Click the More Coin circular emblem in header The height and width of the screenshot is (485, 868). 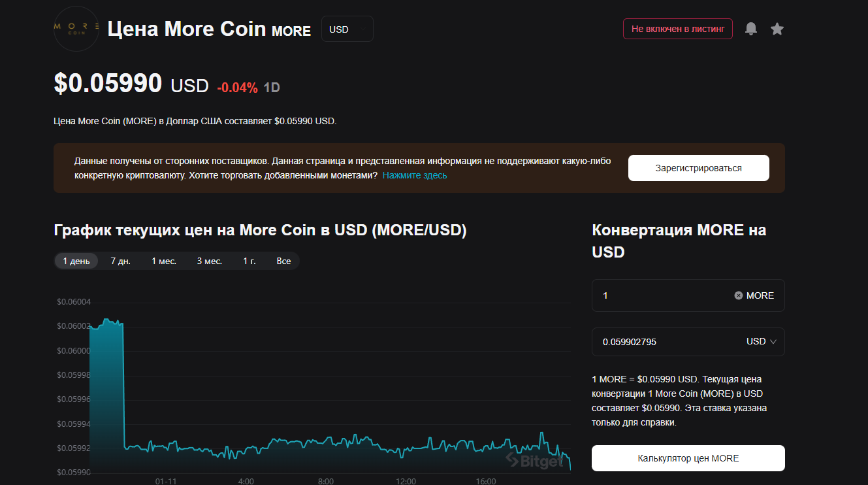[x=76, y=29]
